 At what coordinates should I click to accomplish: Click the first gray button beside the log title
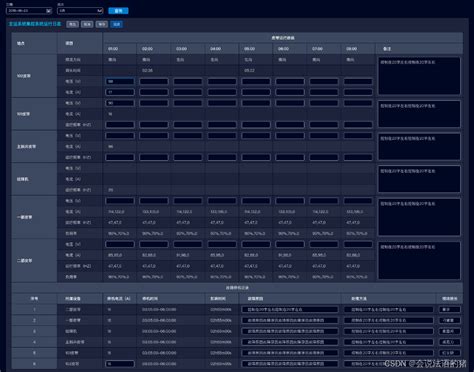(72, 24)
